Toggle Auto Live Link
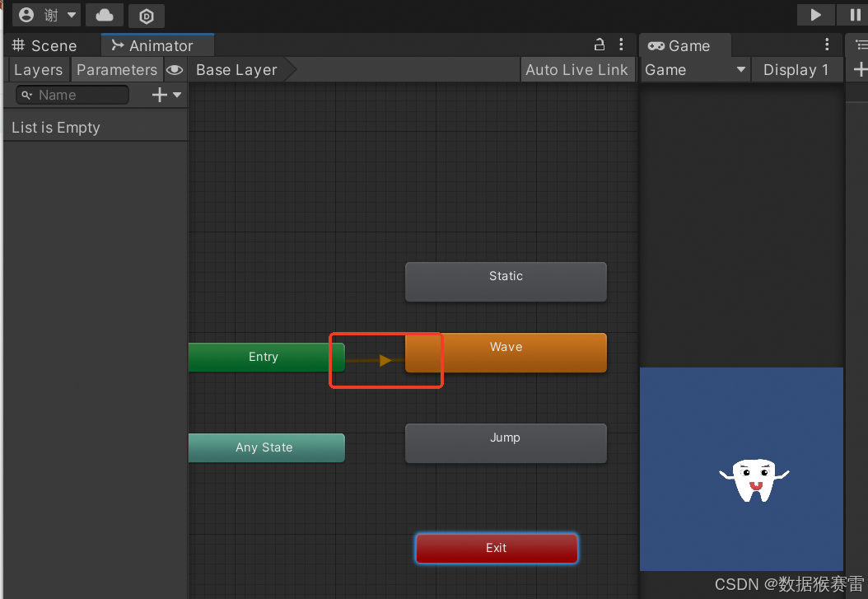This screenshot has height=599, width=868. tap(577, 69)
